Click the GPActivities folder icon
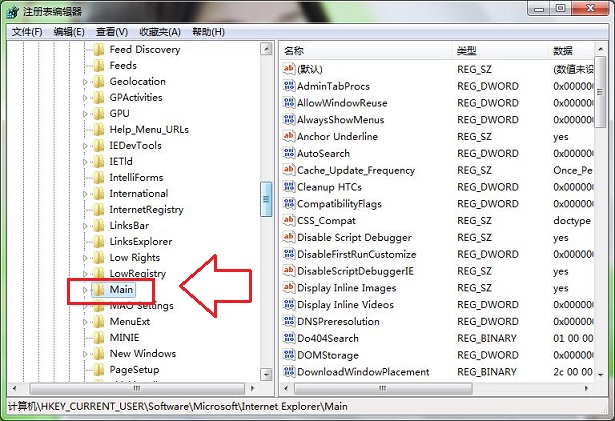The height and width of the screenshot is (421, 615). tap(99, 98)
